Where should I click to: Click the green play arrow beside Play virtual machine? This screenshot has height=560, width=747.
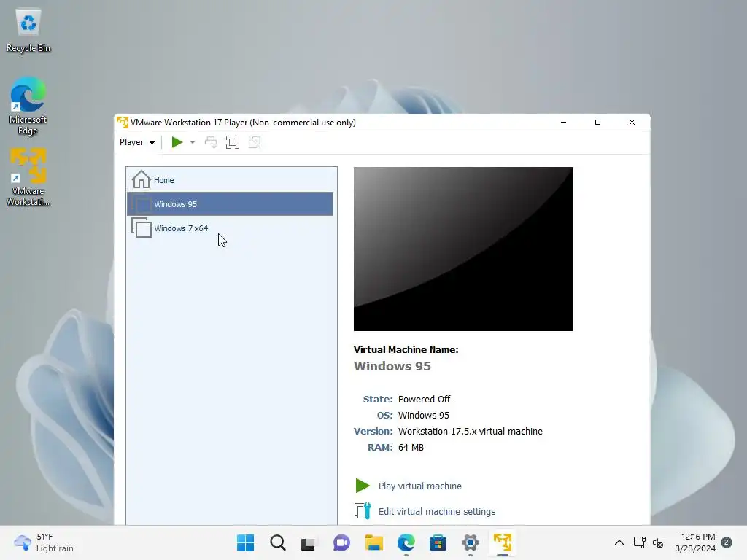[363, 486]
